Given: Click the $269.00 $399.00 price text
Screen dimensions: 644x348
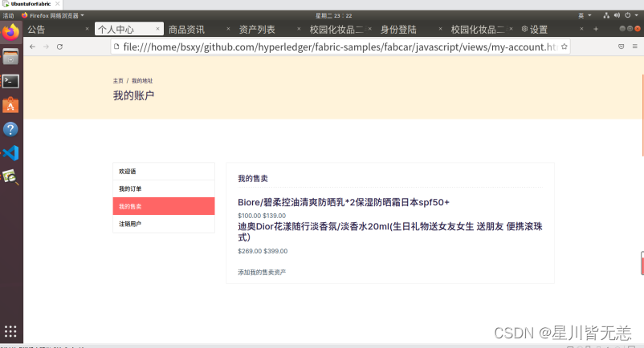Looking at the screenshot, I should (263, 251).
